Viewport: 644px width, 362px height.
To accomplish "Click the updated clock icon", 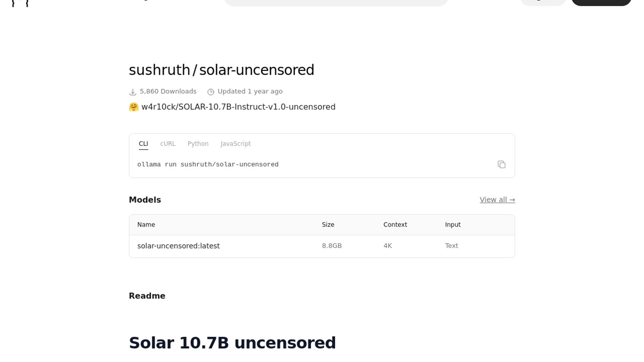I will (211, 92).
